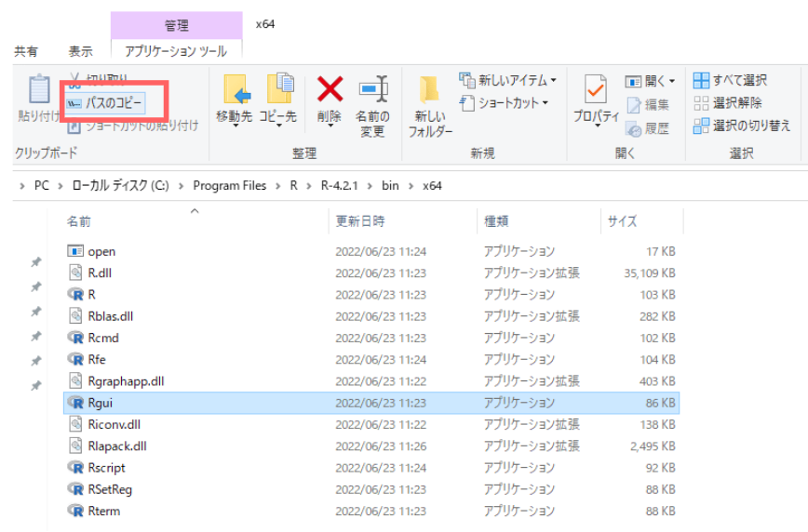Viewport: 808px width, 532px height.
Task: Select the RSetReg application icon
Action: click(75, 489)
